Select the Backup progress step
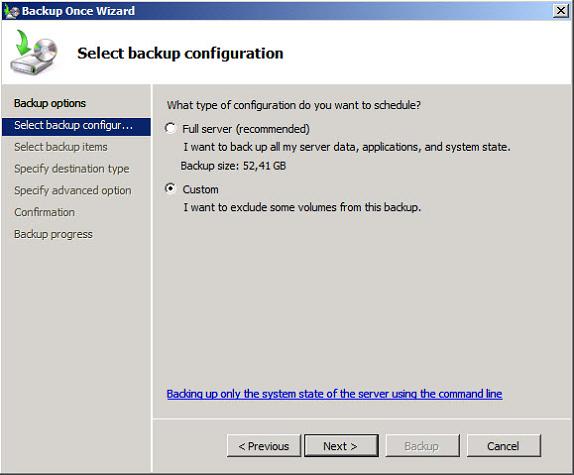Screen dimensions: 574x475 tap(53, 234)
